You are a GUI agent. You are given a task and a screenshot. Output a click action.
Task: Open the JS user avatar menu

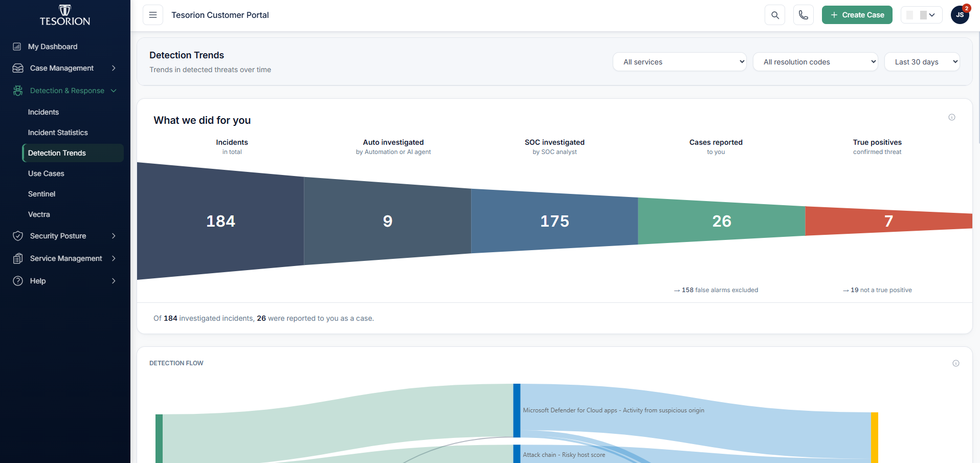[960, 15]
